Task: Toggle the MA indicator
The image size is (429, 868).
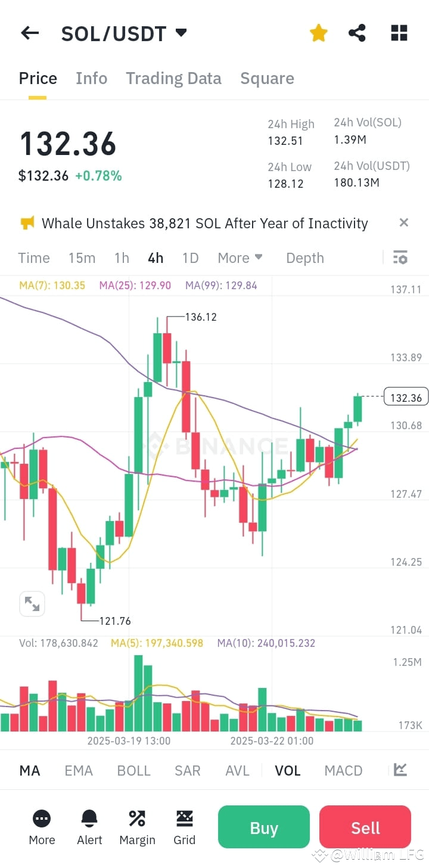Action: pyautogui.click(x=29, y=770)
